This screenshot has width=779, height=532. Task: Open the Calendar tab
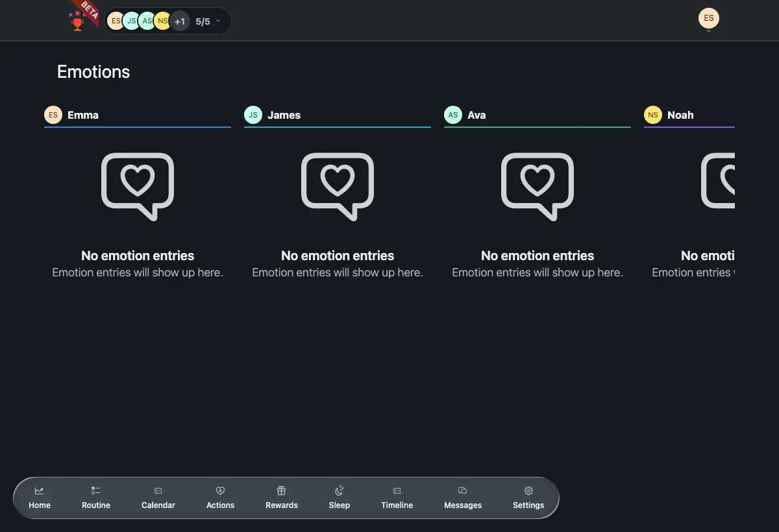[158, 498]
